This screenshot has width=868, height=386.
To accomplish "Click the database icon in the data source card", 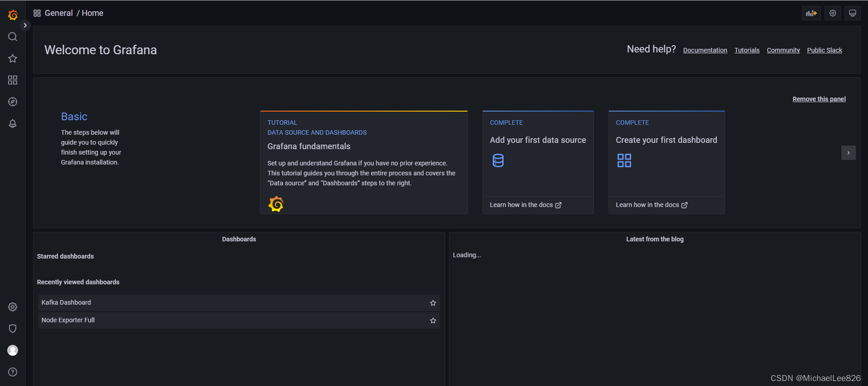I will [x=498, y=160].
